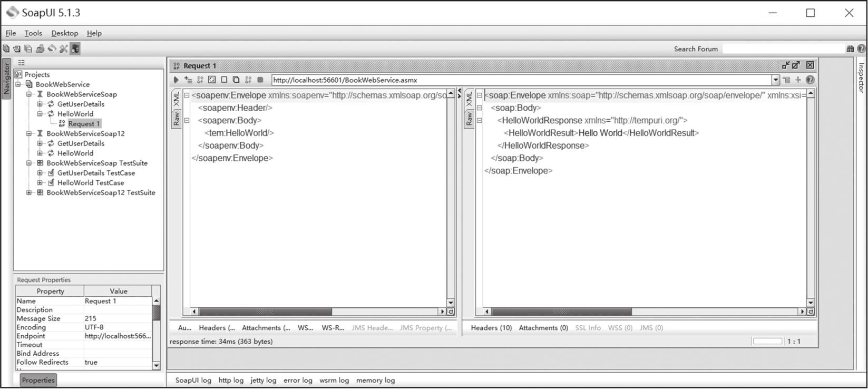Click the square stop icon in the request toolbar
The width and height of the screenshot is (868, 389).
260,80
